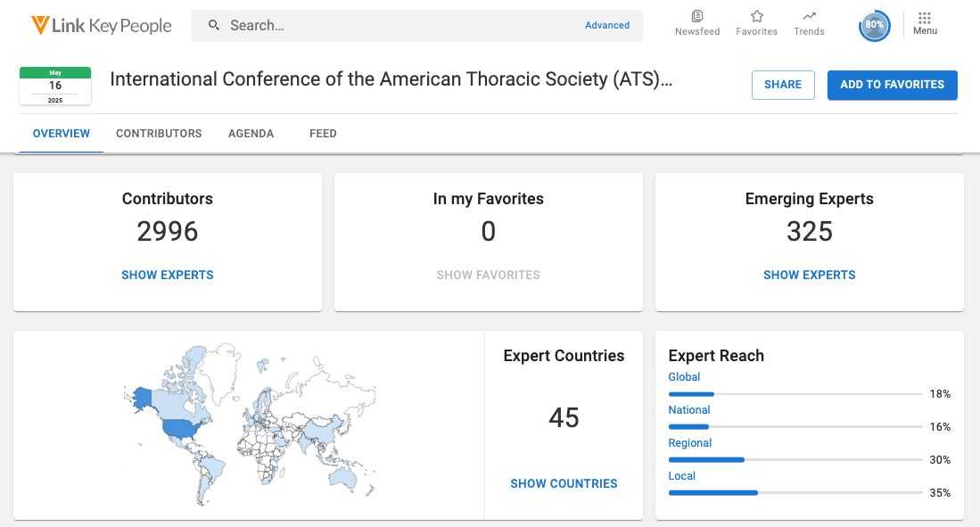The image size is (980, 527).
Task: Click the Global expert reach bar
Action: coord(795,393)
